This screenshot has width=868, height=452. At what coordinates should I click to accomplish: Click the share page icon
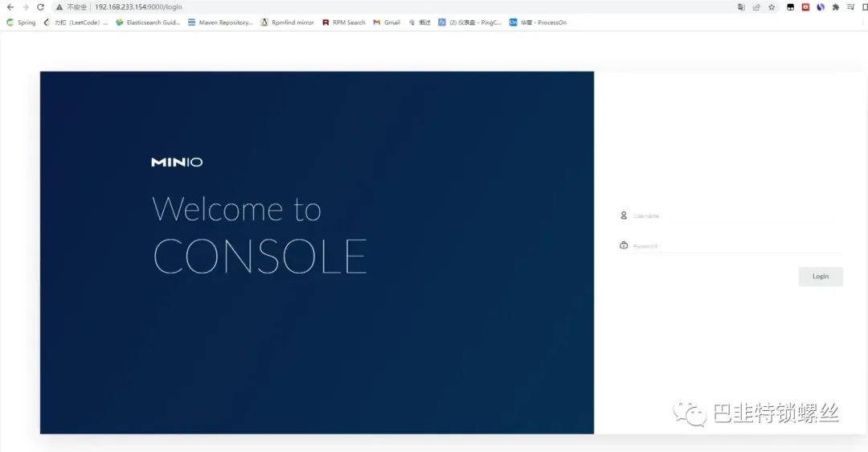[756, 7]
